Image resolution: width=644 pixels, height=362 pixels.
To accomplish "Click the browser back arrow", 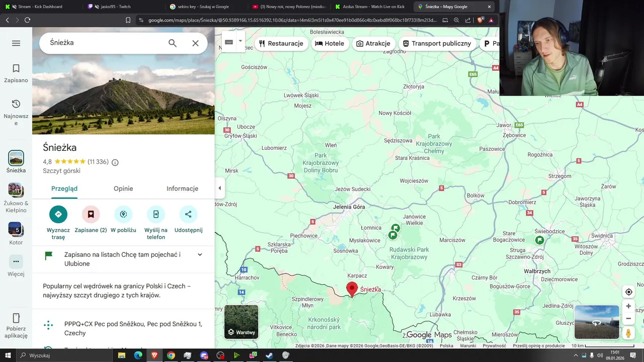I will pos(7,20).
